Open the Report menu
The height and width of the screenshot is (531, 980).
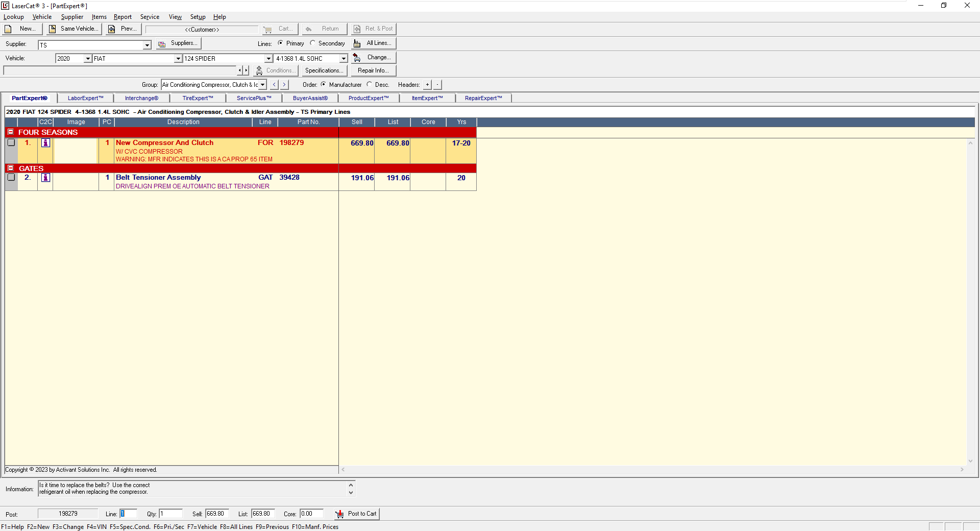tap(122, 17)
